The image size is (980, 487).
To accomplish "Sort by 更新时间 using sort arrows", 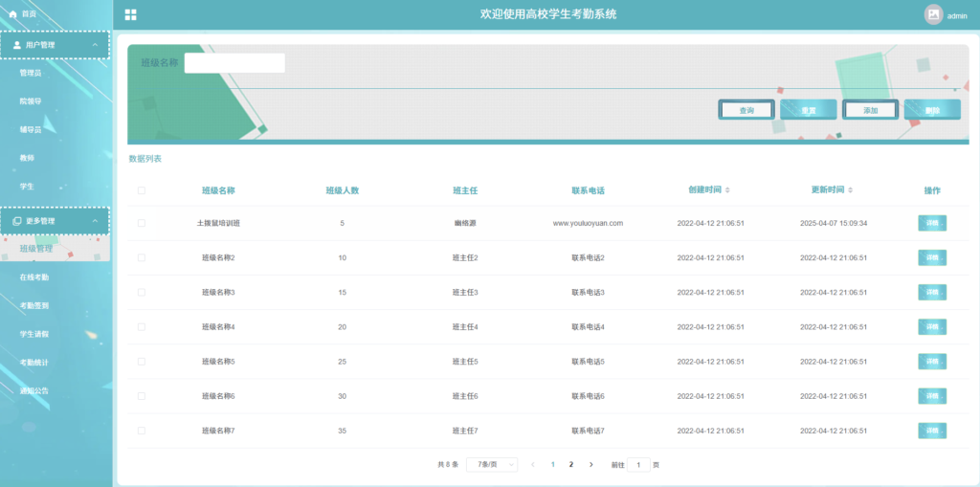I will [851, 189].
